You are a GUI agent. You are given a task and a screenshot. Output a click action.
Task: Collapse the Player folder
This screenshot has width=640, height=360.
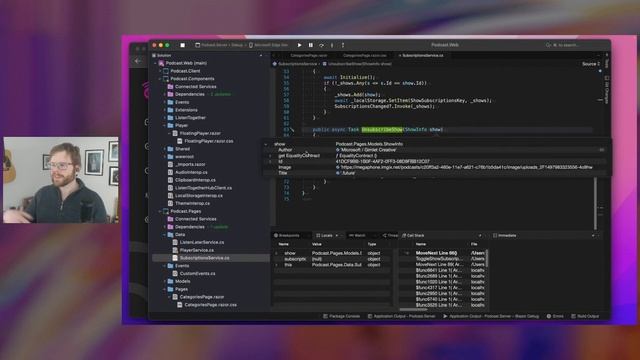pos(165,126)
